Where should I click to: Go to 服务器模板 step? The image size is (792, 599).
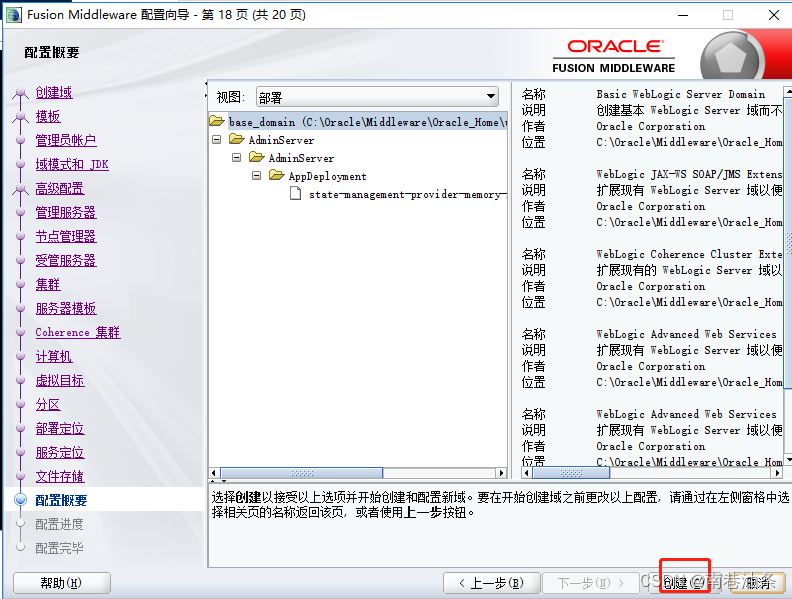pyautogui.click(x=66, y=309)
